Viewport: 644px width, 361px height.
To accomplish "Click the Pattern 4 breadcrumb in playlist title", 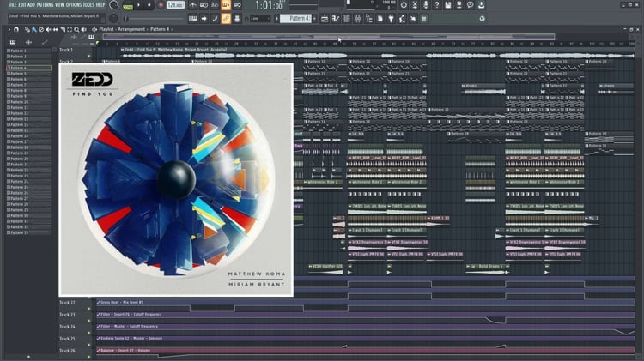I will (160, 29).
